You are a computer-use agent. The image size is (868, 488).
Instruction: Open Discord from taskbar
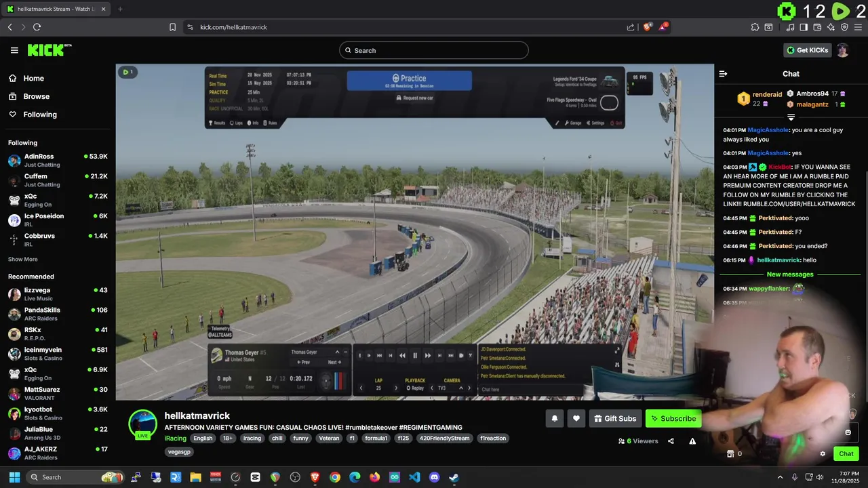(435, 477)
